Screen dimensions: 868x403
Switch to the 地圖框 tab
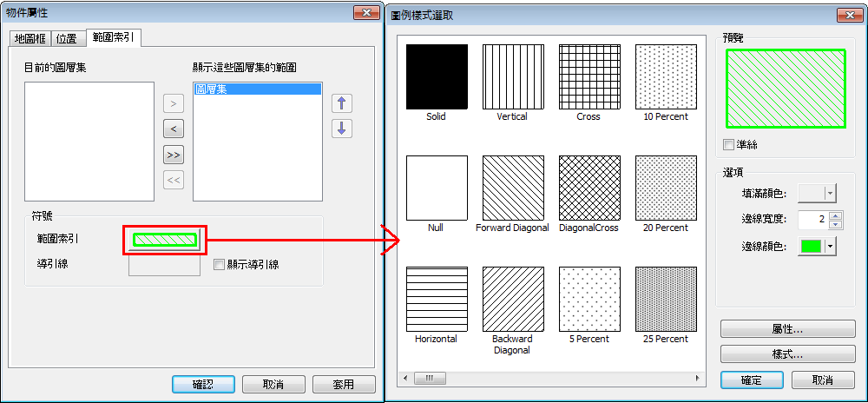coord(30,40)
